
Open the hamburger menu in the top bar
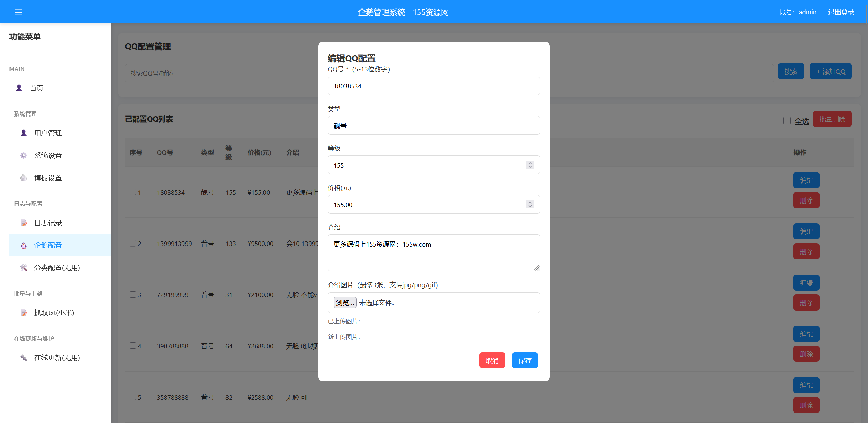click(18, 12)
